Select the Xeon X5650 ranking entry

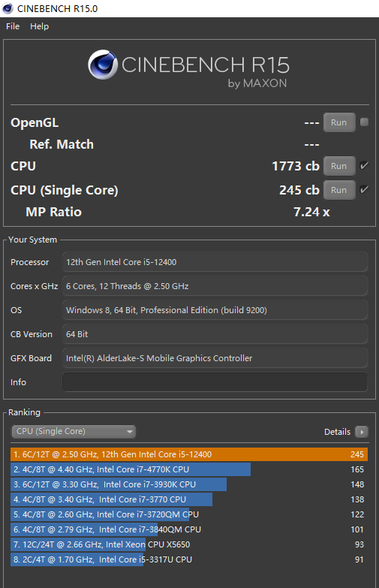(189, 544)
